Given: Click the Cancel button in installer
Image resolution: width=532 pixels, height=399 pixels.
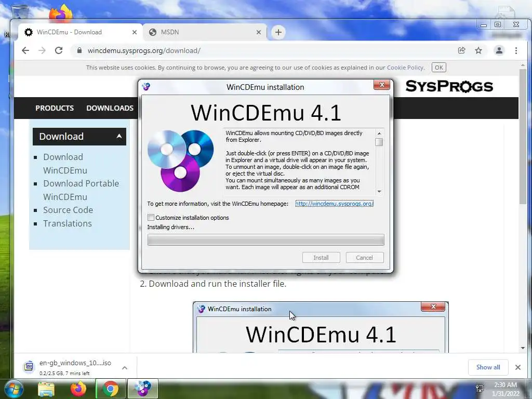Looking at the screenshot, I should tap(364, 258).
